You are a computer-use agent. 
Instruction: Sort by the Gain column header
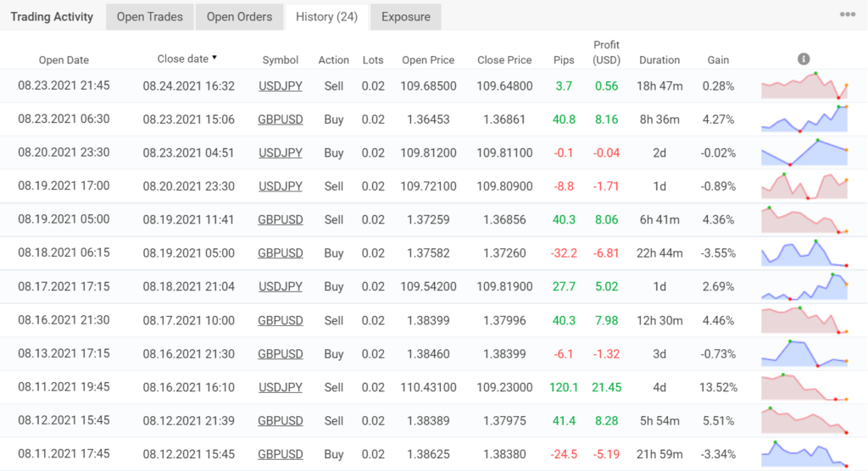point(718,60)
